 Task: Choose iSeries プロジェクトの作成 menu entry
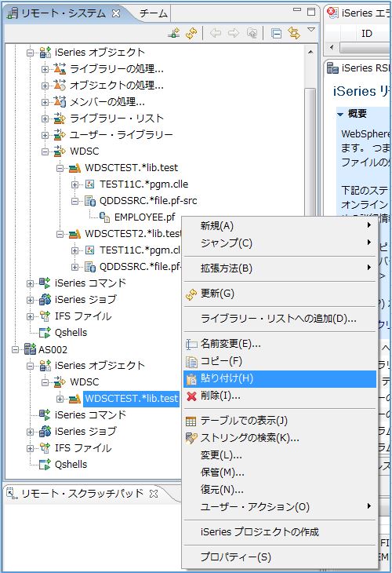[x=280, y=531]
